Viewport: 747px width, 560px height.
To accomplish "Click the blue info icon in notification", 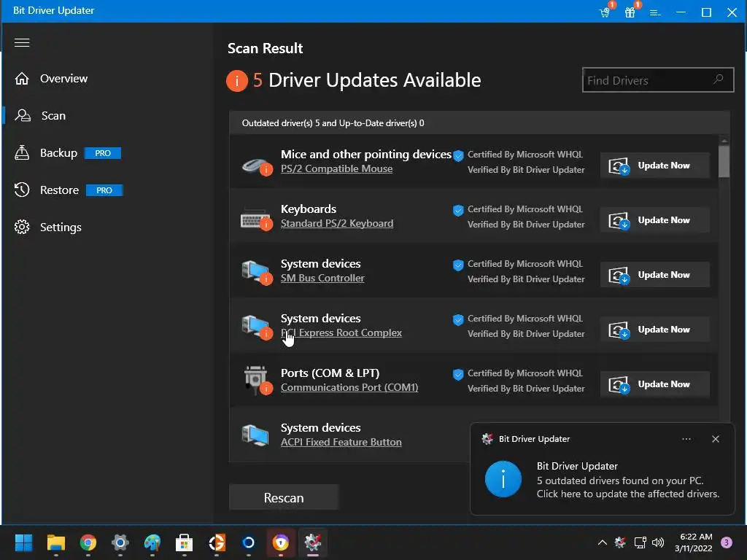I will tap(503, 479).
